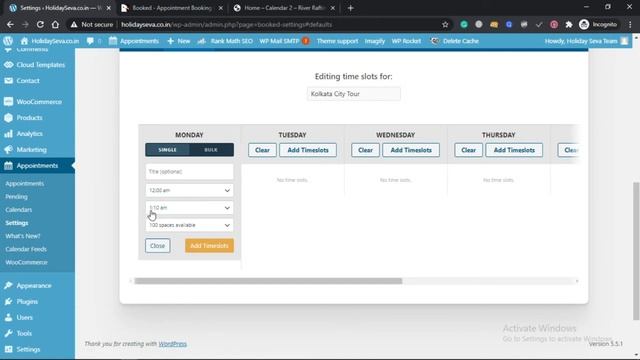This screenshot has height=360, width=640.
Task: Open Calendar Feeds submenu link
Action: 26,249
